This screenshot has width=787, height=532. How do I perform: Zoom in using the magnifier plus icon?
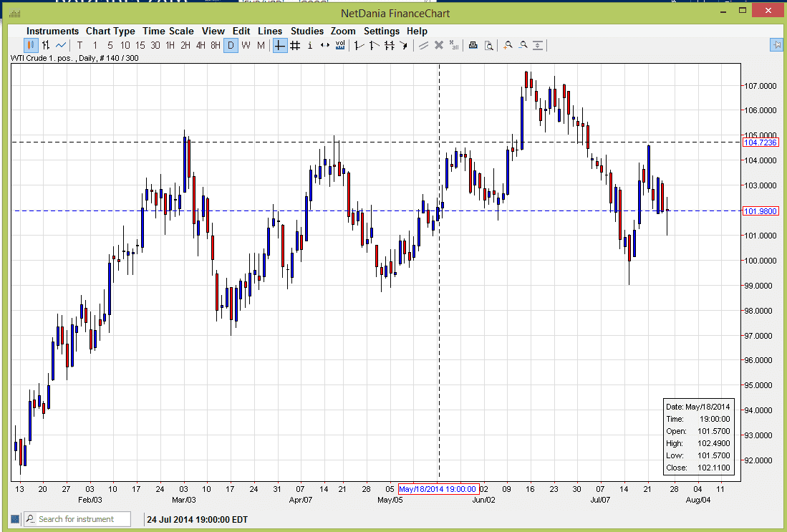pos(508,44)
